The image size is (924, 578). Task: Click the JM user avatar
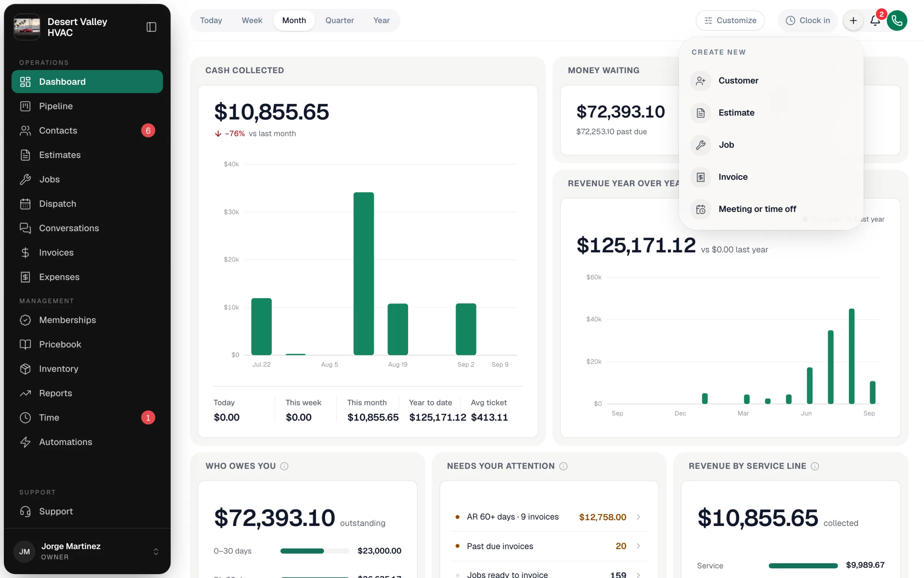click(25, 551)
